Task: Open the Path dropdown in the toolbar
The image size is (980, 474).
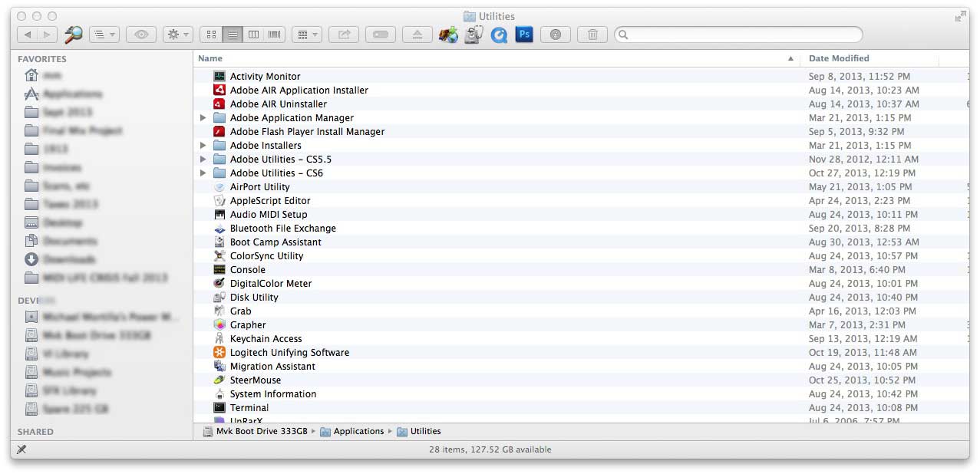Action: pos(104,35)
